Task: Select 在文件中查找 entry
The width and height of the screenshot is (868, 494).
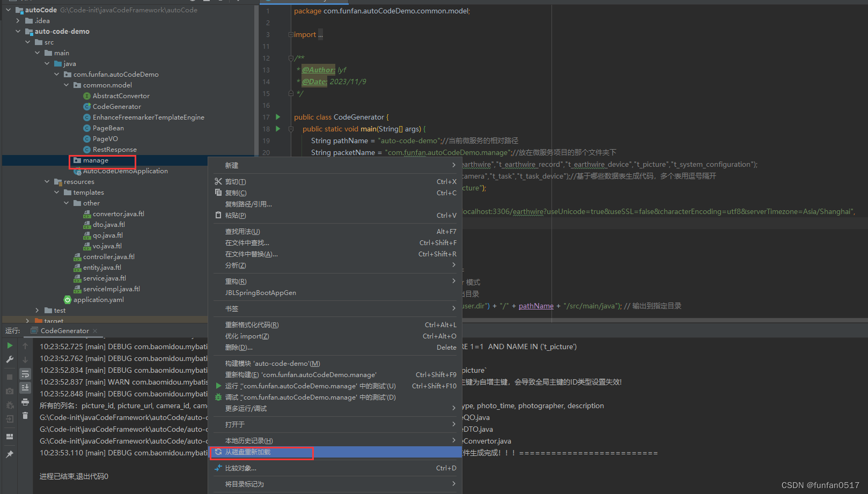Action: click(335, 243)
